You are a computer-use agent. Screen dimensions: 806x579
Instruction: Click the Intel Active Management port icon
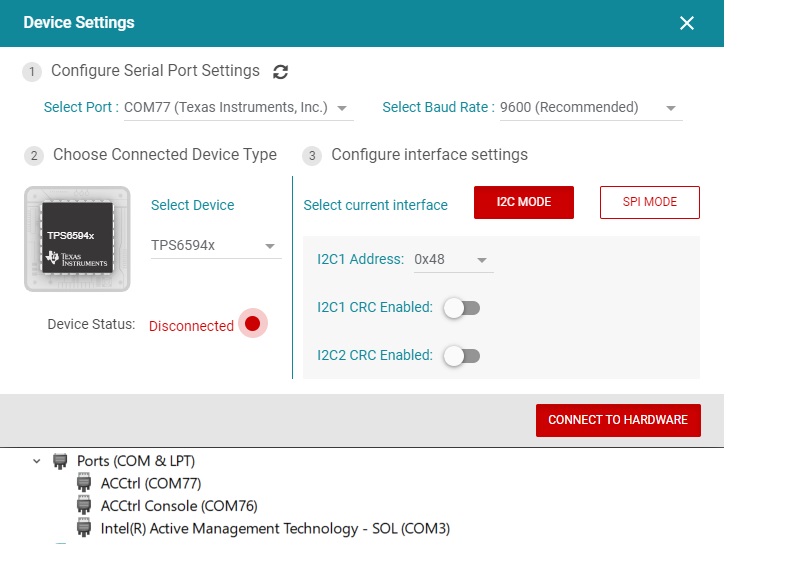(84, 528)
